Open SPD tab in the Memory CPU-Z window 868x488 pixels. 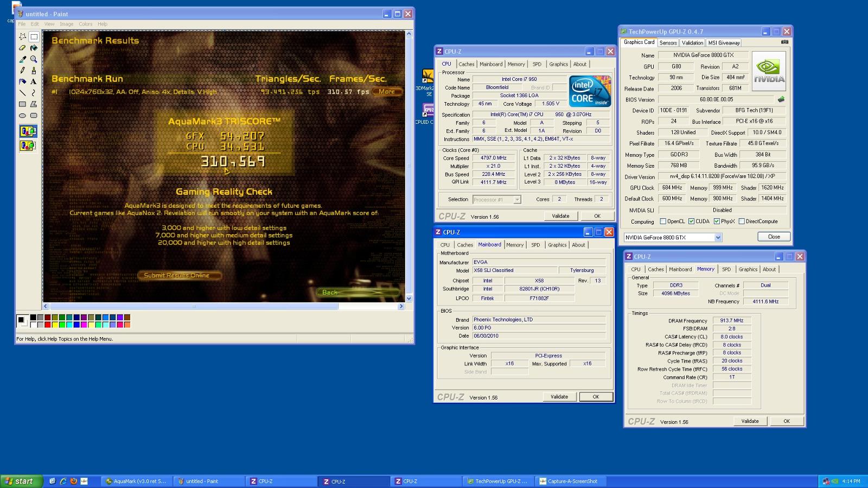726,269
